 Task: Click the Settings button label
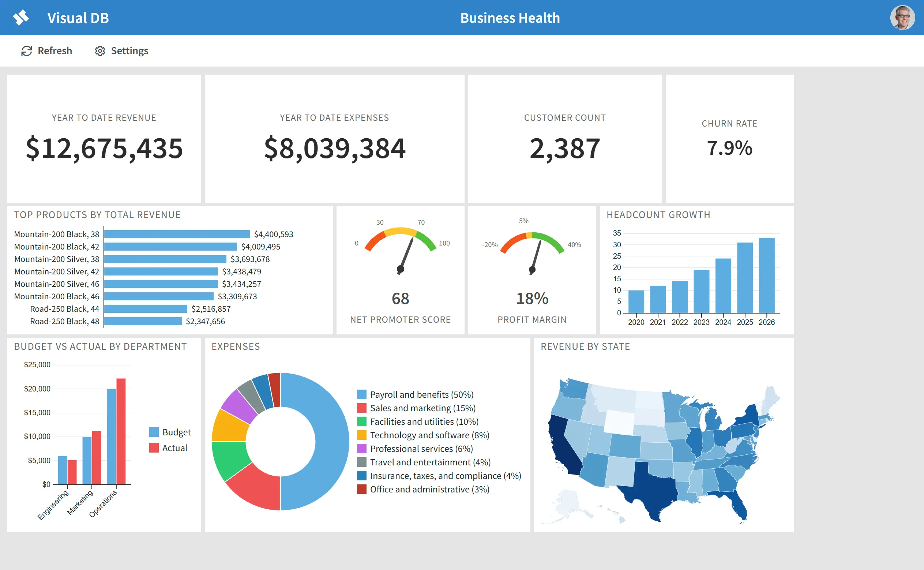(129, 51)
